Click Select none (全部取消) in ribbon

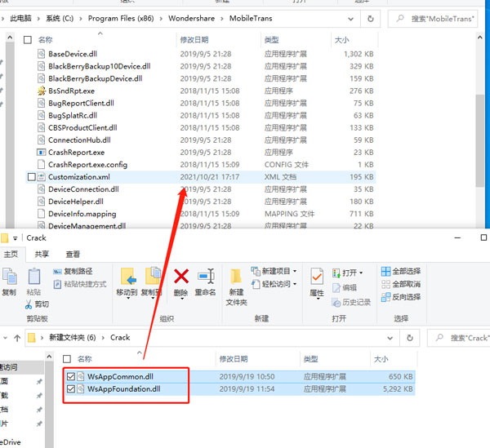pos(401,284)
